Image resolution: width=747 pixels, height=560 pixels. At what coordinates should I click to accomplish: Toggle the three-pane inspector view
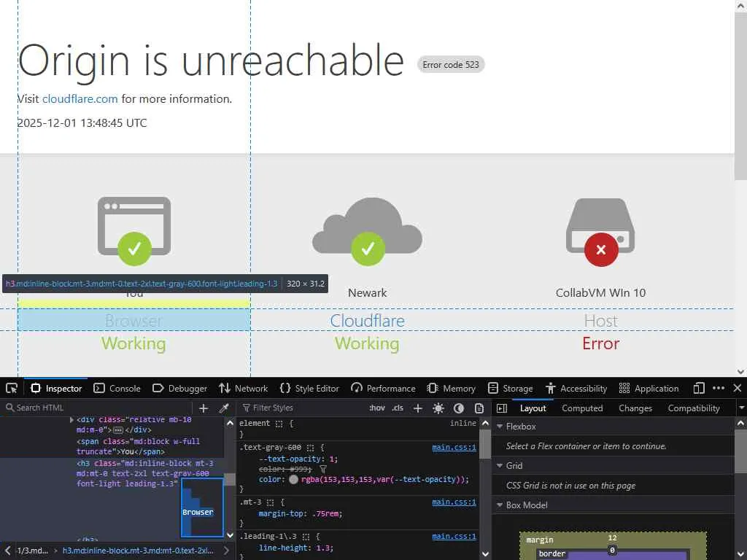[502, 408]
